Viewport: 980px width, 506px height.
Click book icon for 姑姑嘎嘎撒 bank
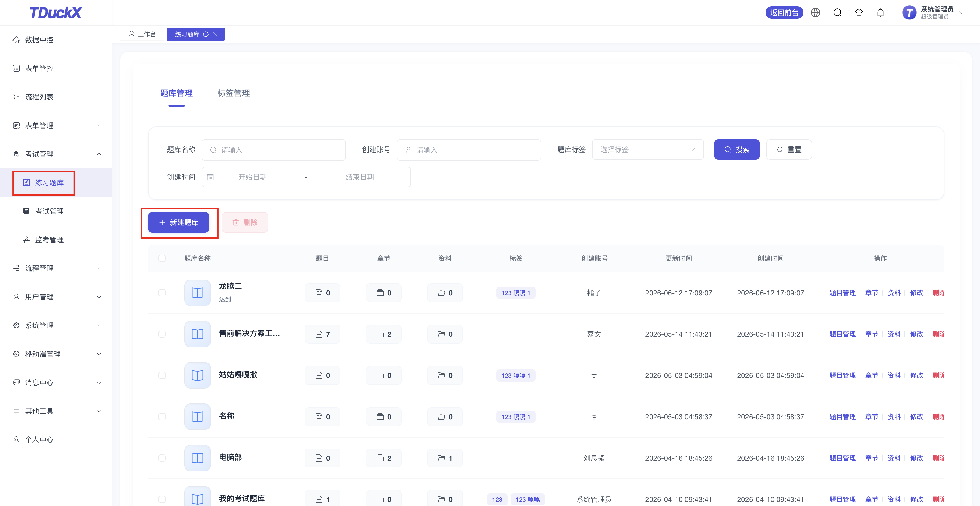click(x=198, y=375)
